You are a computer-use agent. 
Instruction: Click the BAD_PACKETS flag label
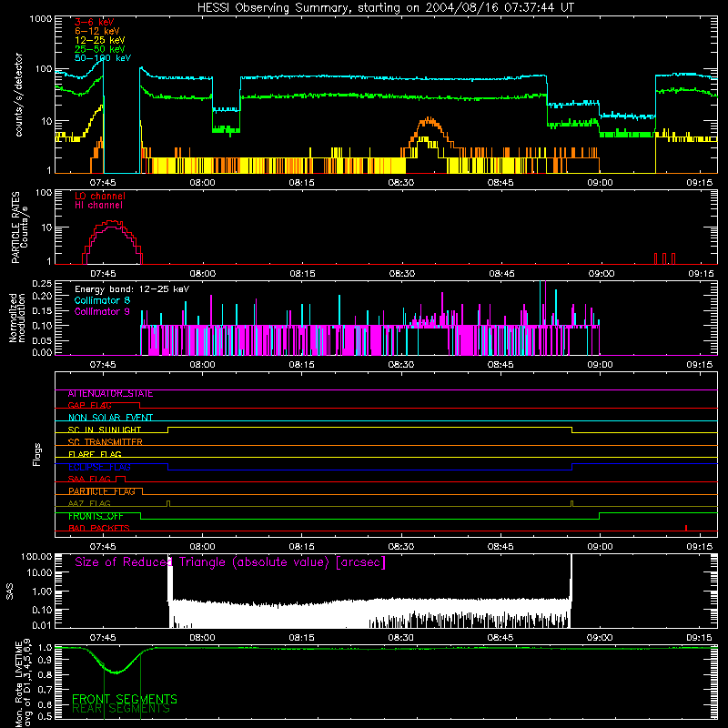click(99, 528)
